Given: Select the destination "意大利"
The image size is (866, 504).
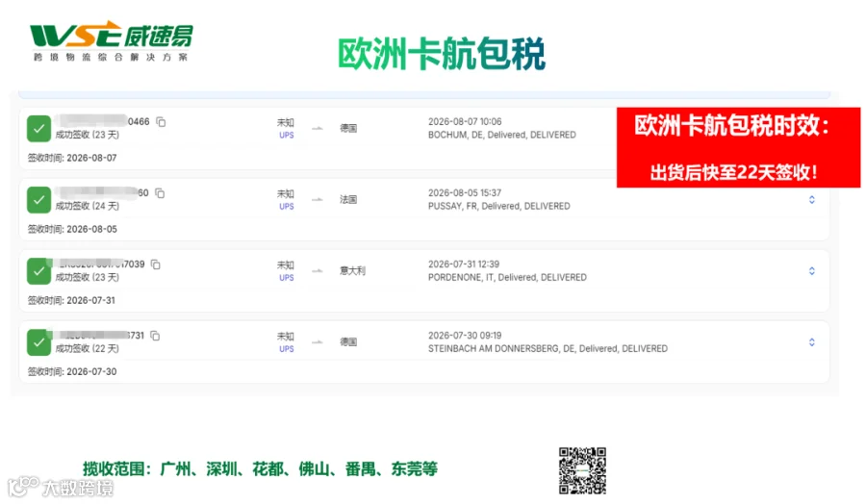Looking at the screenshot, I should click(352, 270).
